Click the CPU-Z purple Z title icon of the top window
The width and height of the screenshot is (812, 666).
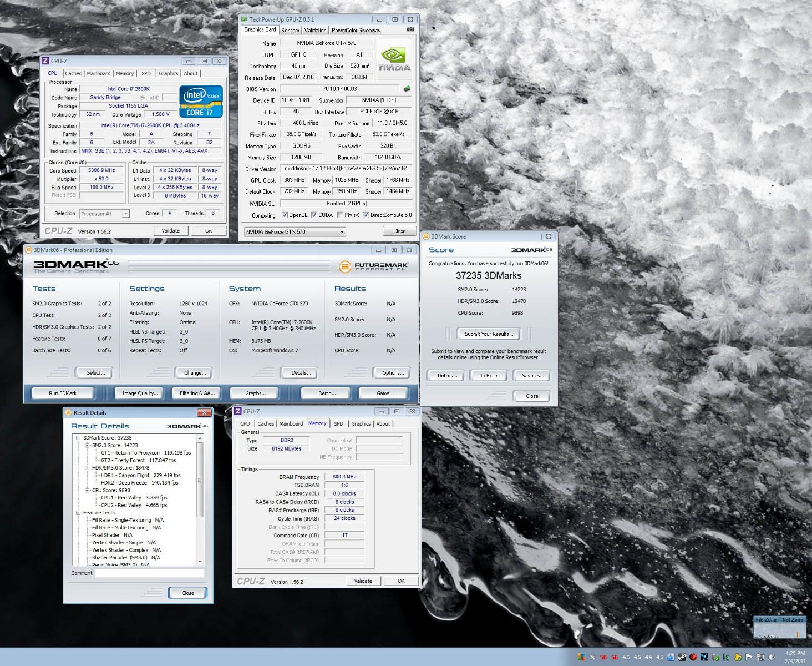[x=45, y=61]
